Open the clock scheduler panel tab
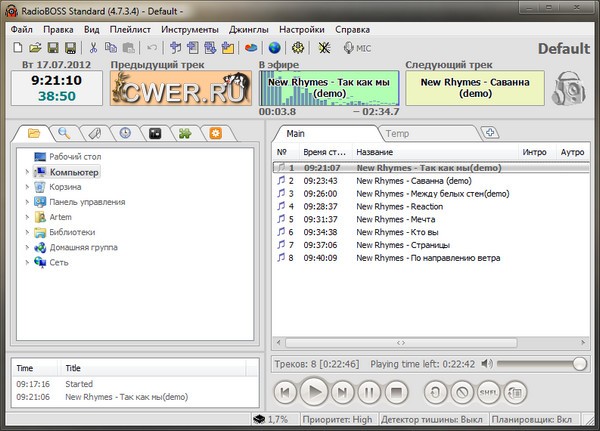Image resolution: width=600 pixels, height=431 pixels. tap(125, 132)
